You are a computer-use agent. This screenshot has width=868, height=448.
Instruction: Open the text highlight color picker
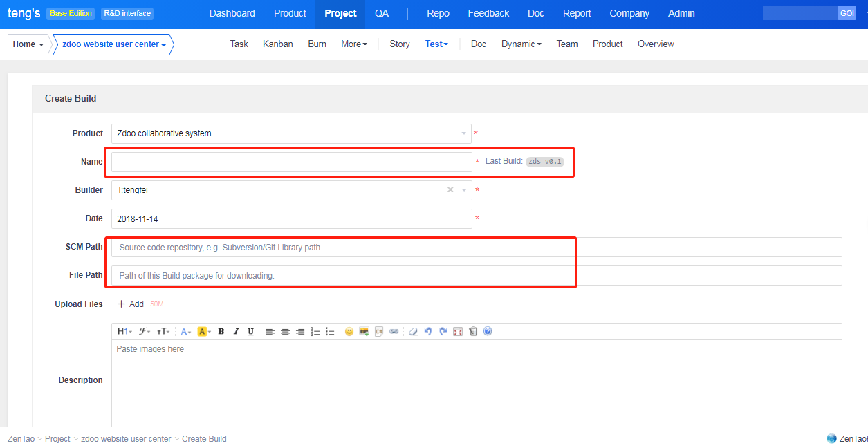point(204,332)
